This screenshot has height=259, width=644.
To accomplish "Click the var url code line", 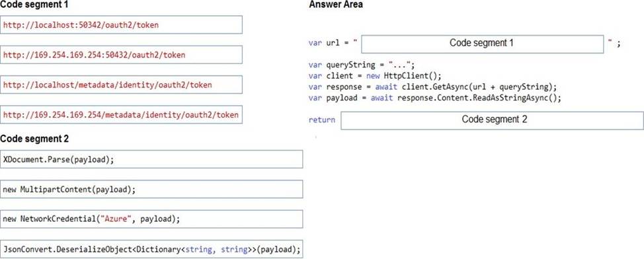I will 465,44.
